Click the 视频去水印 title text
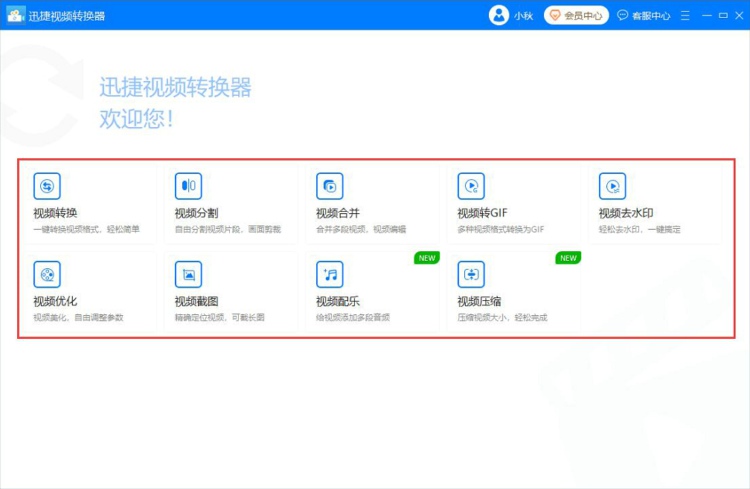This screenshot has height=489, width=750. click(626, 213)
